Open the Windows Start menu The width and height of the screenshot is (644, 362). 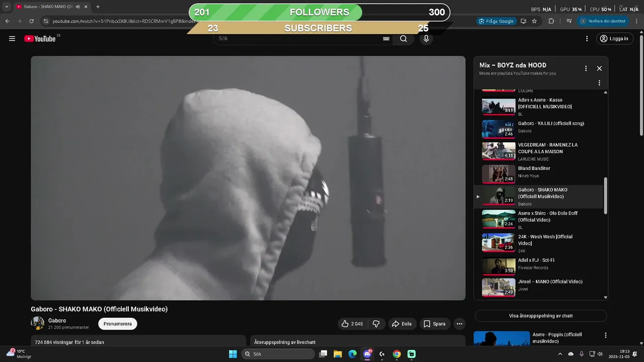(233, 354)
